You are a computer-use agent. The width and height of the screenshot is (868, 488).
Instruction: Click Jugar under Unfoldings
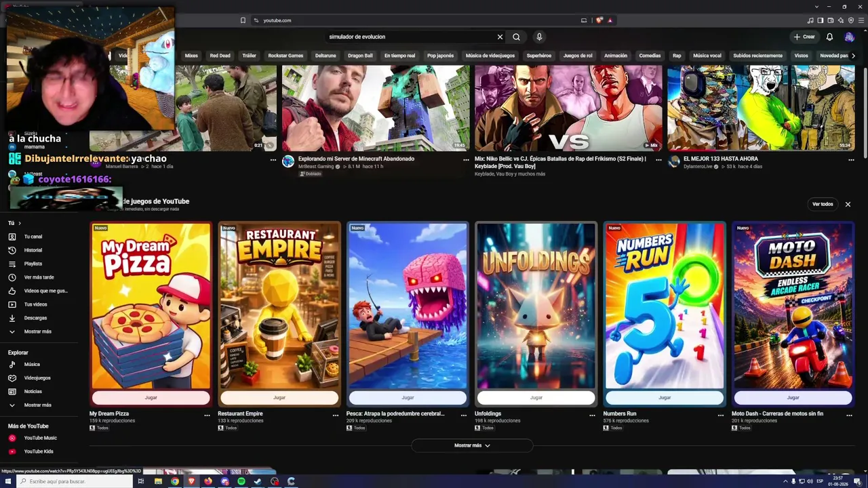coord(536,398)
